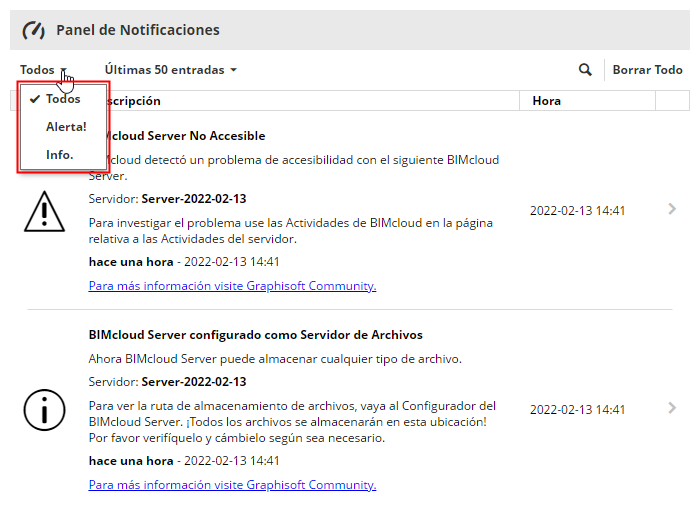Select checked Todos filter option
The image size is (700, 518).
pyautogui.click(x=62, y=99)
